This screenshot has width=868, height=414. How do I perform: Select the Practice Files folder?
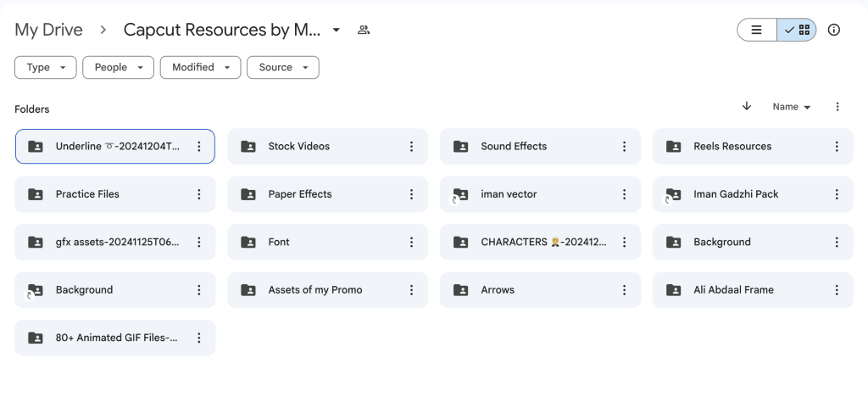[102, 194]
